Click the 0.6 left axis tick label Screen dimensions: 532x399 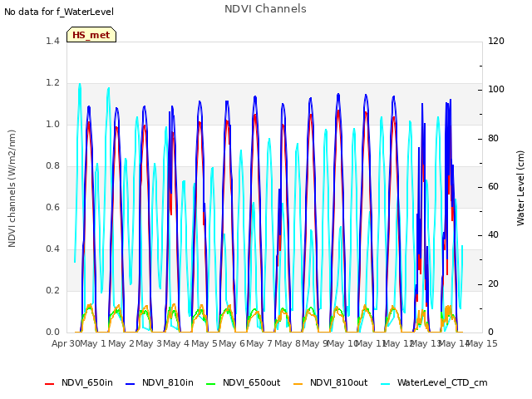[x=52, y=207]
